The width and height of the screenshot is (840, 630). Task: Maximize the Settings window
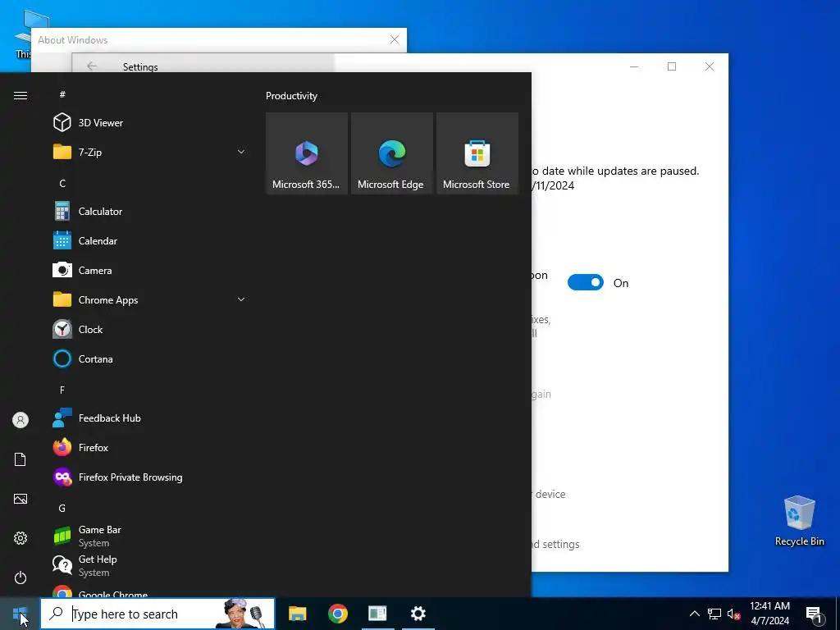pos(672,66)
